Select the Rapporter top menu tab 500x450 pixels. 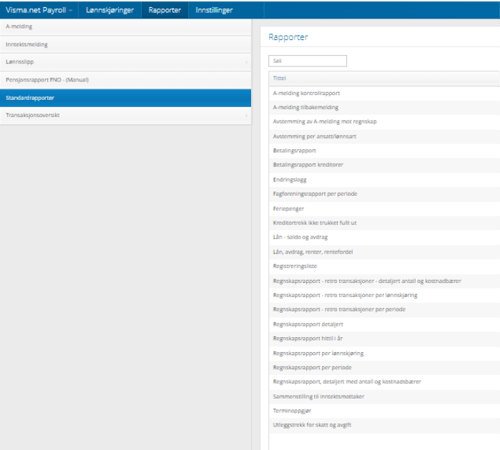[x=165, y=10]
